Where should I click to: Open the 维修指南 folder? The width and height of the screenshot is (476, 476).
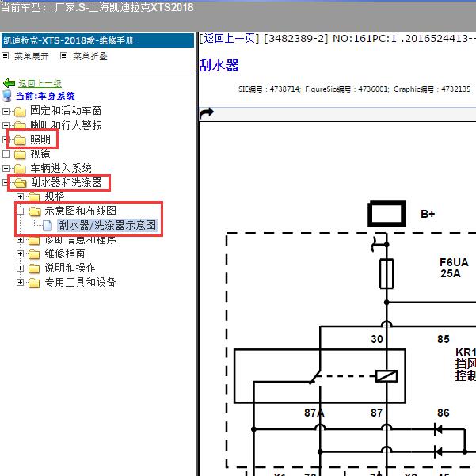[x=65, y=253]
